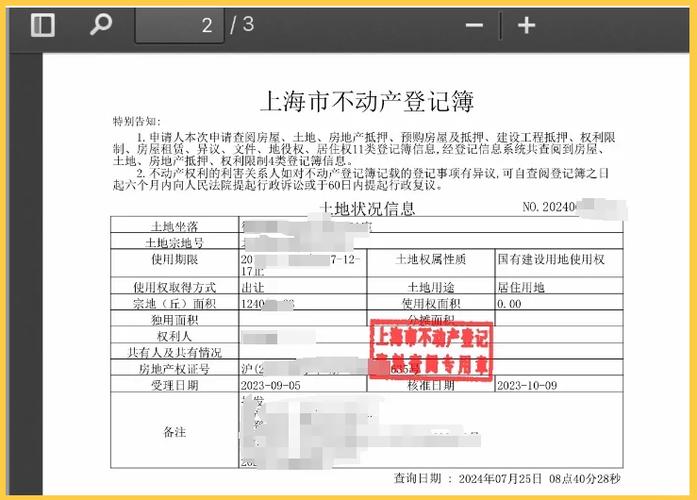Click the 宗地（丘）面积 label
The width and height of the screenshot is (697, 500).
(174, 304)
